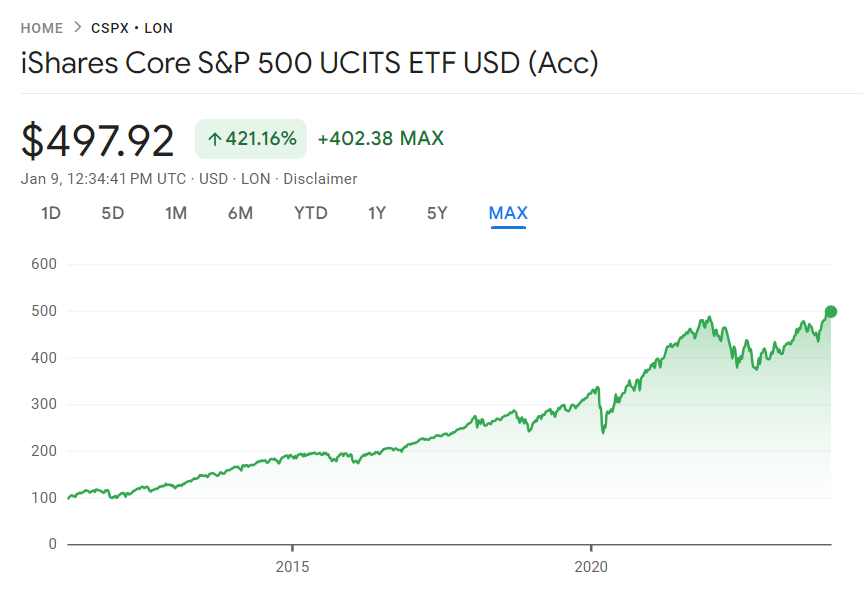The image size is (863, 594).
Task: Click the +402.38 MAX change text
Action: [380, 139]
